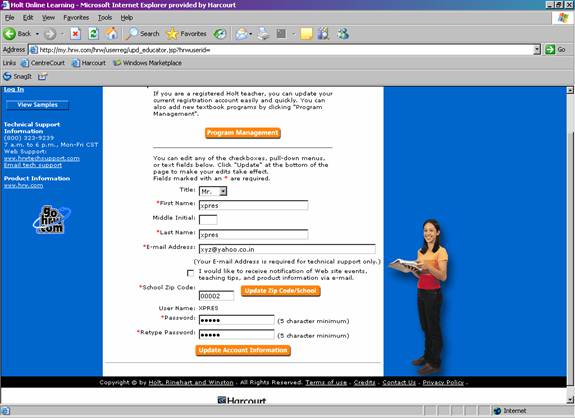Open the Favorites star button
Image resolution: width=575 pixels, height=418 pixels.
tap(186, 34)
